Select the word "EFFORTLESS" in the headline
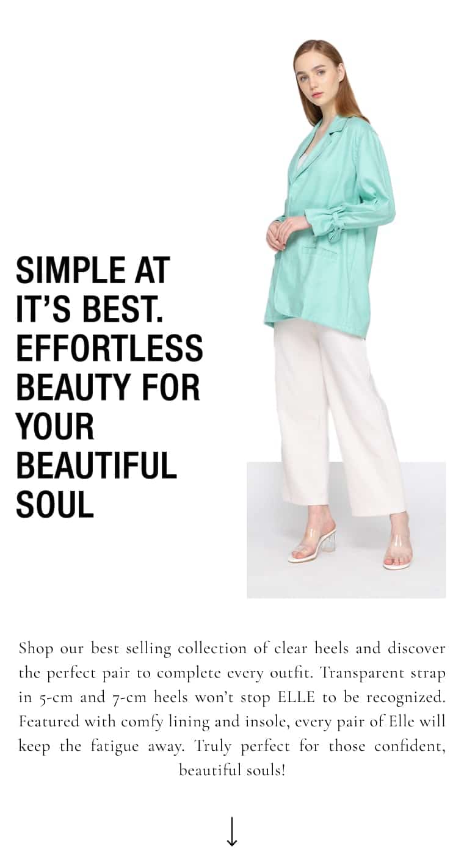This screenshot has height=868, width=464. (x=109, y=348)
